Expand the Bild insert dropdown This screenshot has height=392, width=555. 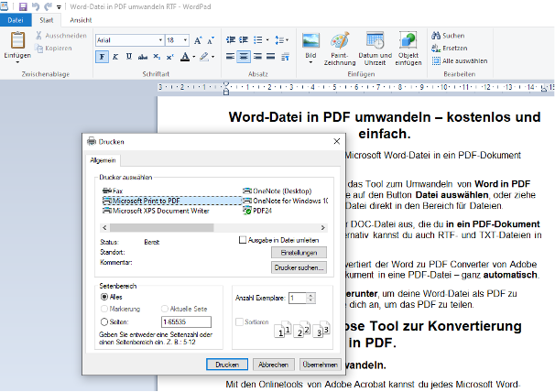pyautogui.click(x=310, y=60)
